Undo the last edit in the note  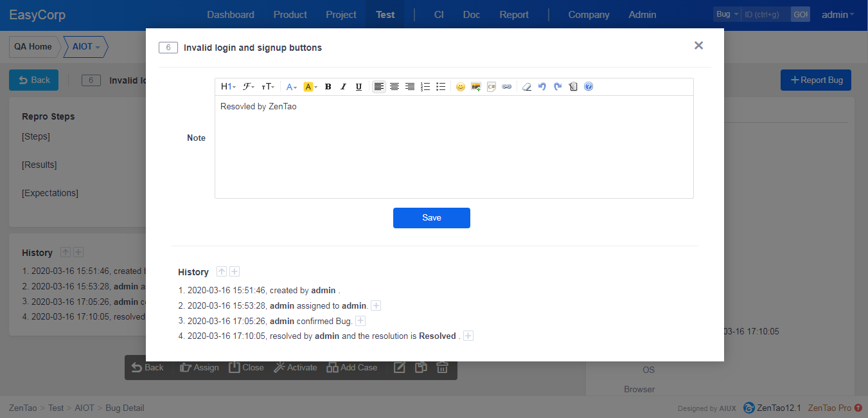pyautogui.click(x=542, y=87)
